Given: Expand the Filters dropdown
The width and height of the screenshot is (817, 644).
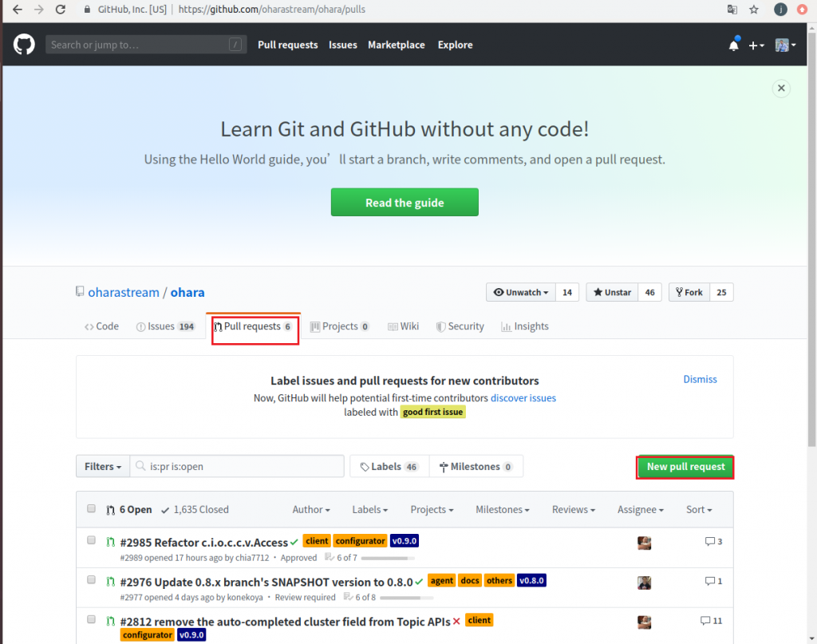Looking at the screenshot, I should pos(103,466).
